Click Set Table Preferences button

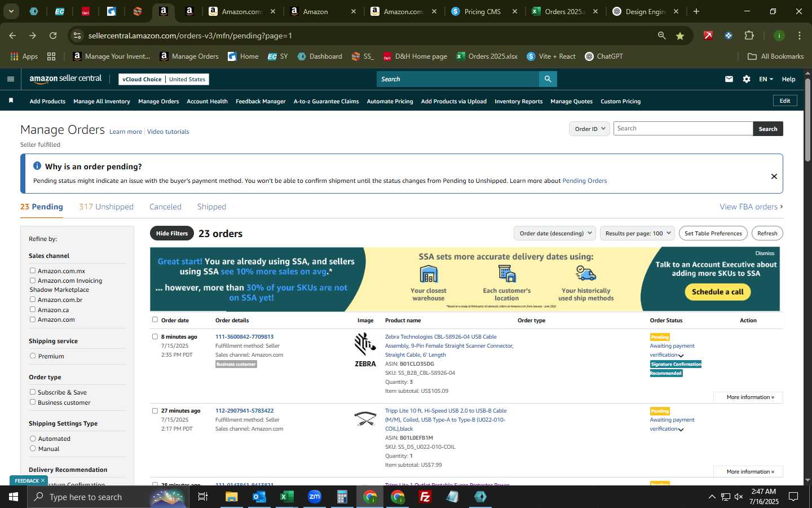pos(713,233)
